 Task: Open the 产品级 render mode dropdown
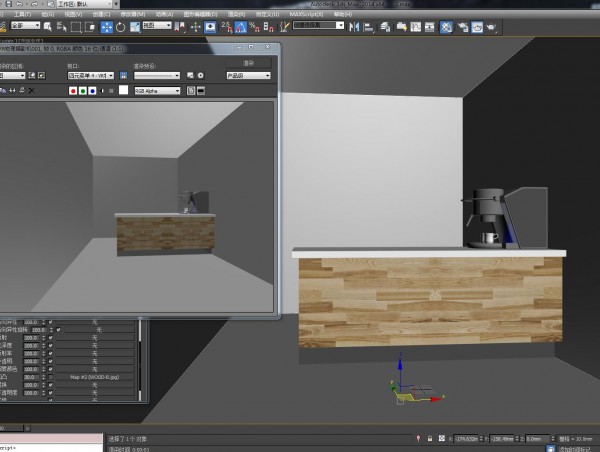click(x=248, y=75)
